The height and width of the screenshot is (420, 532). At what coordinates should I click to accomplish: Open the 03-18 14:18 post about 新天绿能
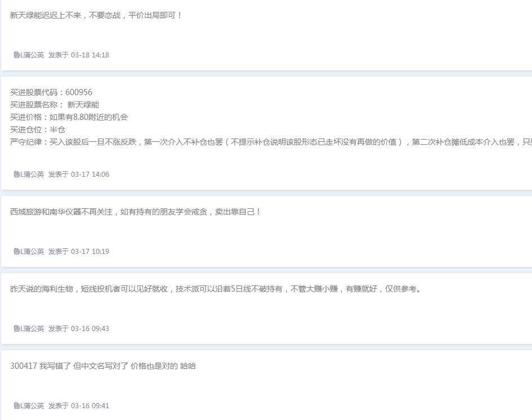click(96, 15)
